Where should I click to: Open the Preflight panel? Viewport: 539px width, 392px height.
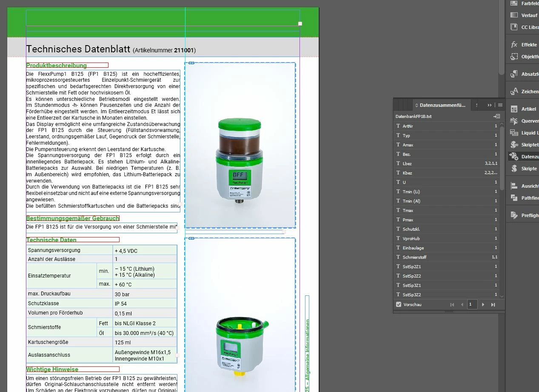click(x=523, y=215)
